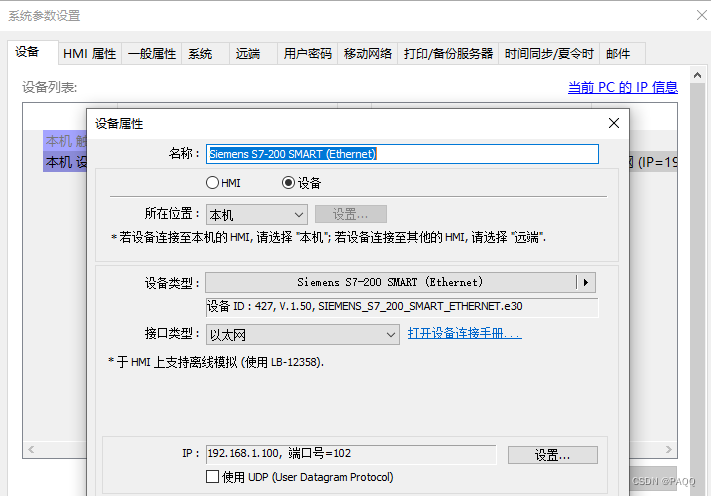Click the 设置... button next to IP
Screen dimensions: 711x496
click(x=552, y=455)
